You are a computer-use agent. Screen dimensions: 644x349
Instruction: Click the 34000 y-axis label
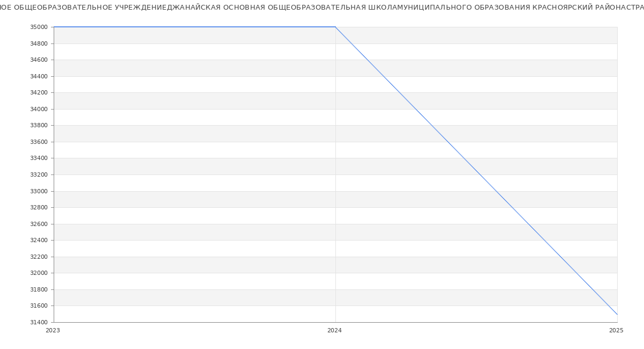click(39, 109)
